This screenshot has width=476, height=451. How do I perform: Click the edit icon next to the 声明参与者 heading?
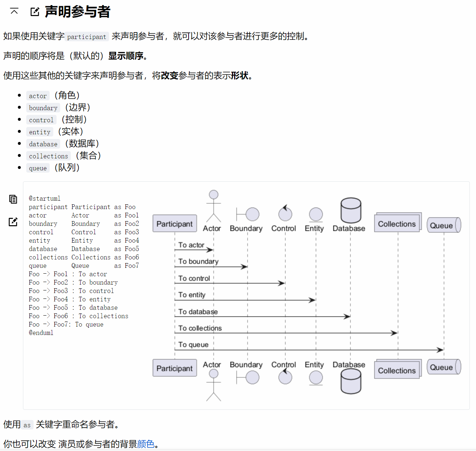(x=35, y=12)
